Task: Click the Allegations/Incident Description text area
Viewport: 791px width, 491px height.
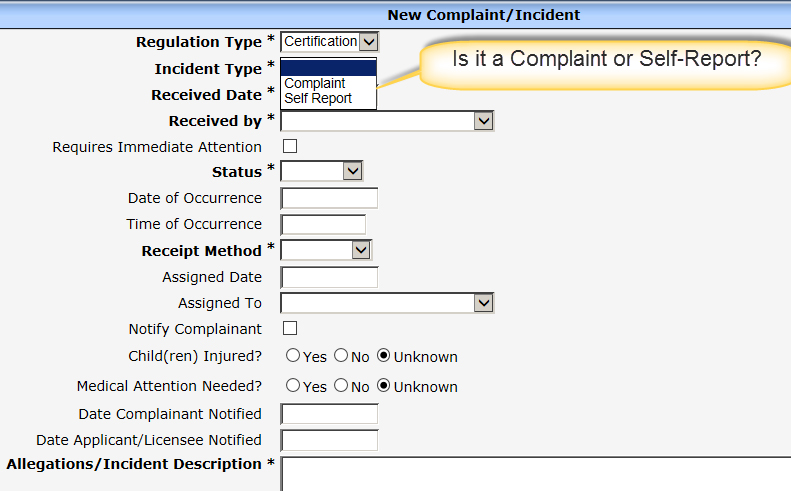Action: [535, 473]
